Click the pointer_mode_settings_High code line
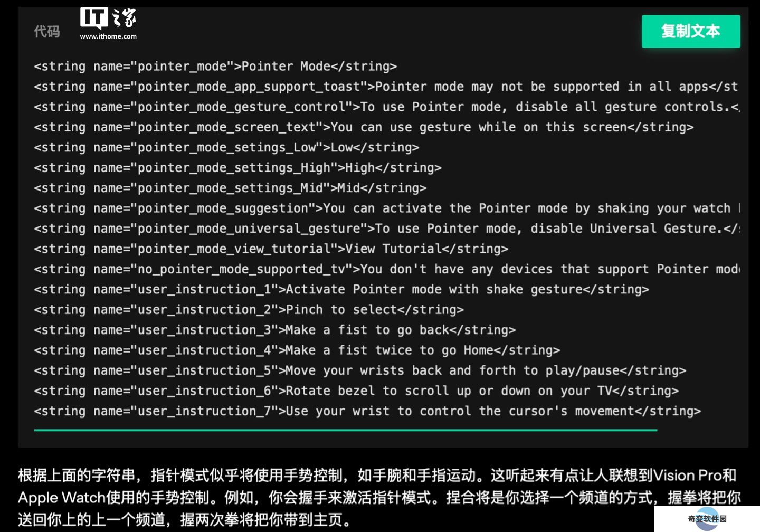 [x=237, y=168]
